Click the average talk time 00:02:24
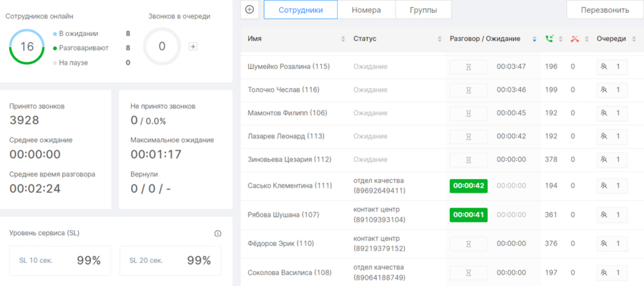This screenshot has width=644, height=286. click(x=35, y=189)
